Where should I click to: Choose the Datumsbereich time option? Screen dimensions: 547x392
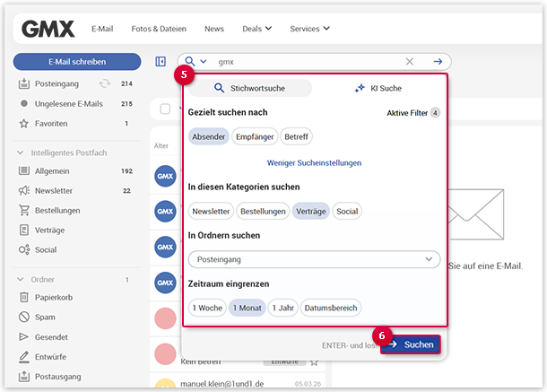click(331, 308)
